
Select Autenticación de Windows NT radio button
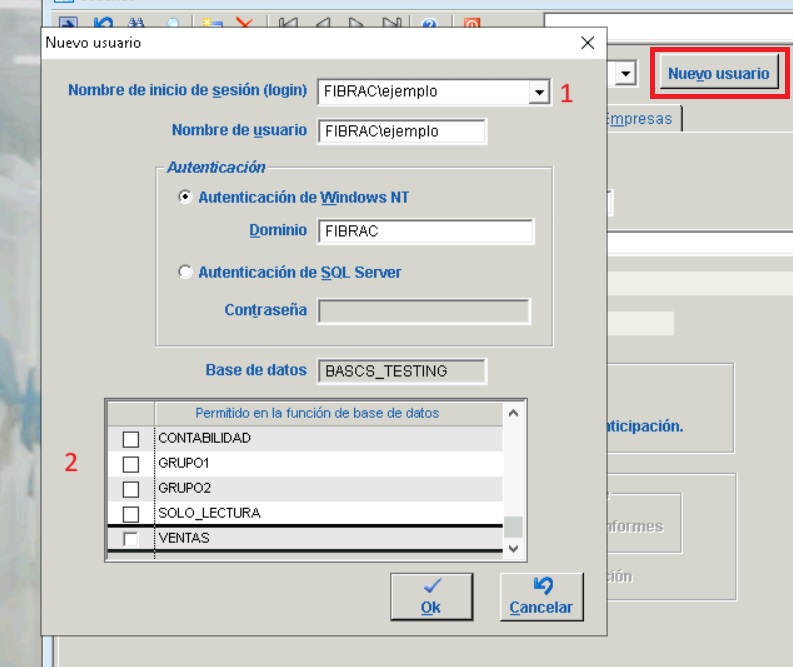pyautogui.click(x=185, y=197)
